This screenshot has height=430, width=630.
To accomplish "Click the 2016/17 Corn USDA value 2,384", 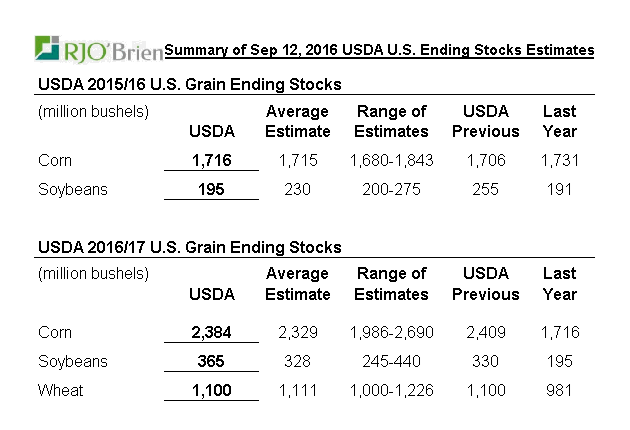I will 211,332.
